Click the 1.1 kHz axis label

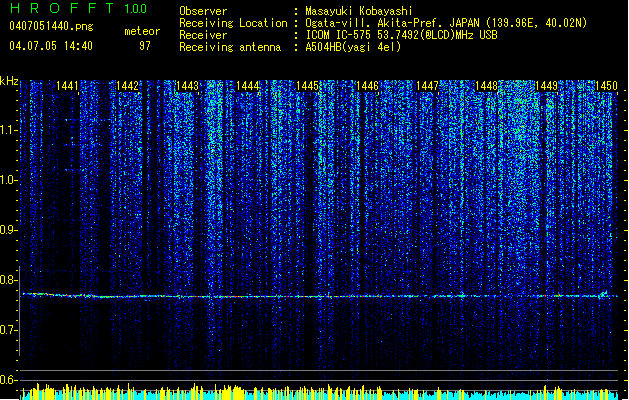[x=9, y=130]
